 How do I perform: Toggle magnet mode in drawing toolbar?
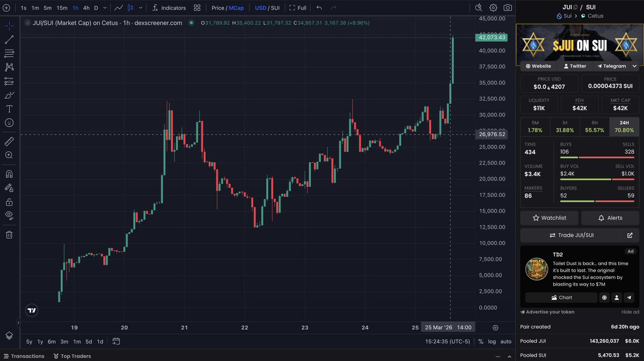pos(9,174)
